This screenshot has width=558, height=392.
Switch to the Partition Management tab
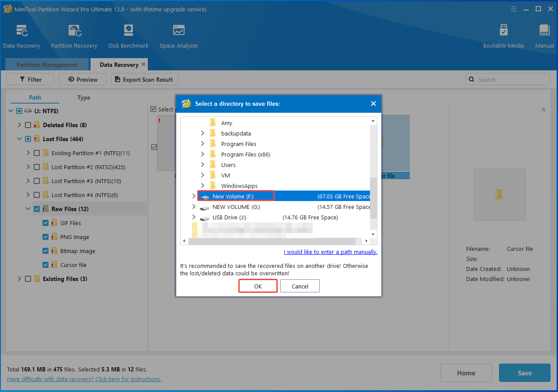point(47,65)
